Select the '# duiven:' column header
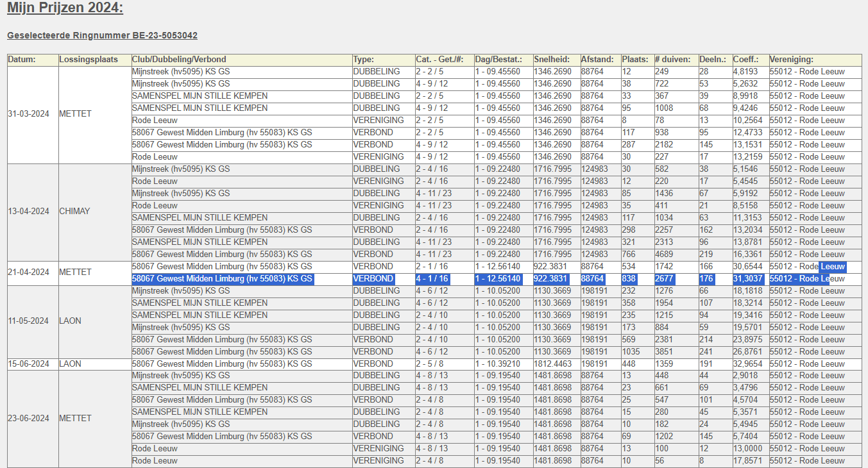 point(672,60)
